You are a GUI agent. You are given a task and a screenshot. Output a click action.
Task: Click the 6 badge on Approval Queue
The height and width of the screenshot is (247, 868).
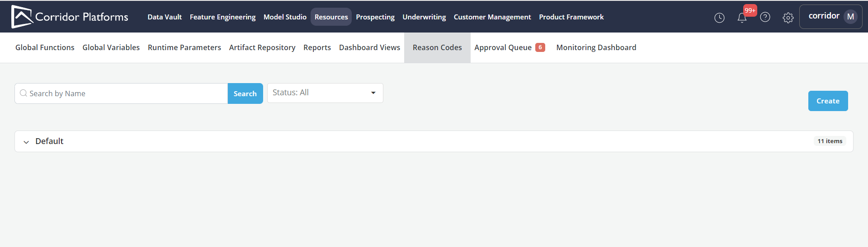[540, 47]
